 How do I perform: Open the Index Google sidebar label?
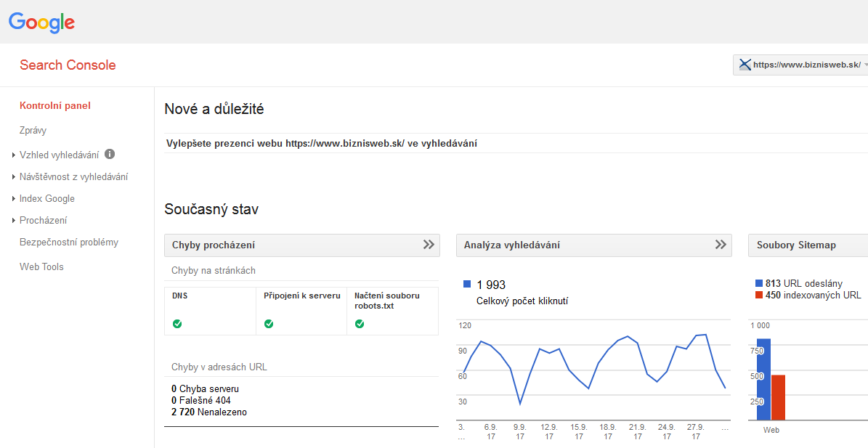coord(47,198)
